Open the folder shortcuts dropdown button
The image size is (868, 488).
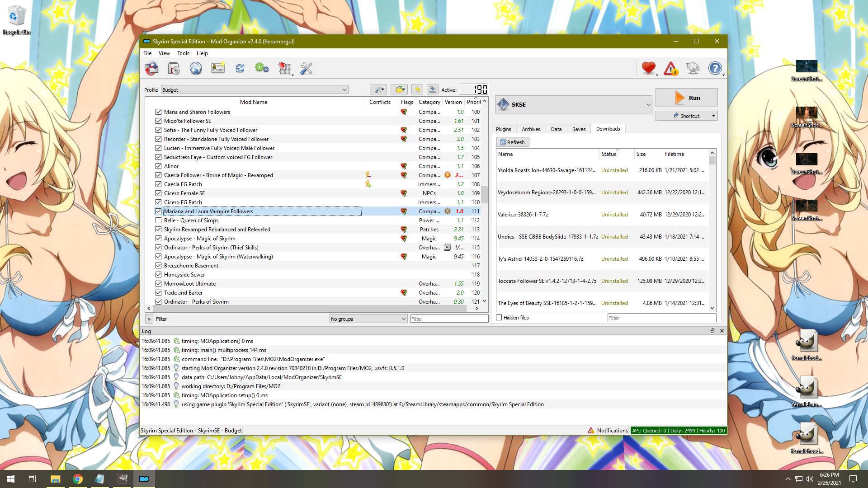399,89
